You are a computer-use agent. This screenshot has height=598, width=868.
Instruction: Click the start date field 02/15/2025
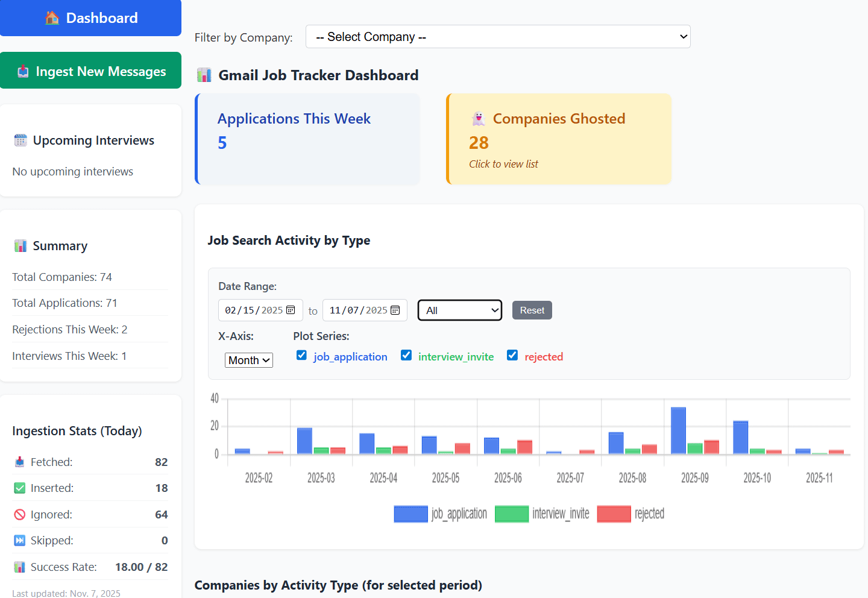260,310
